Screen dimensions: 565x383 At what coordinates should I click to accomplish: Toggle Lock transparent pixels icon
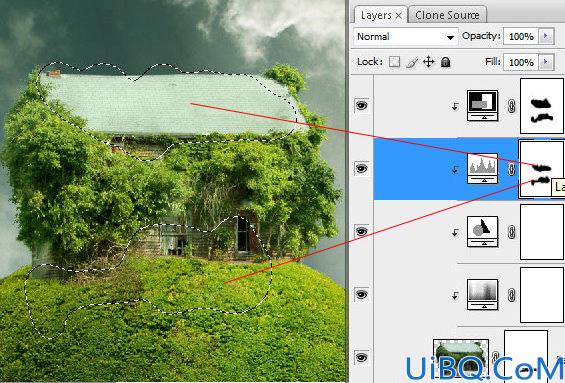point(395,62)
